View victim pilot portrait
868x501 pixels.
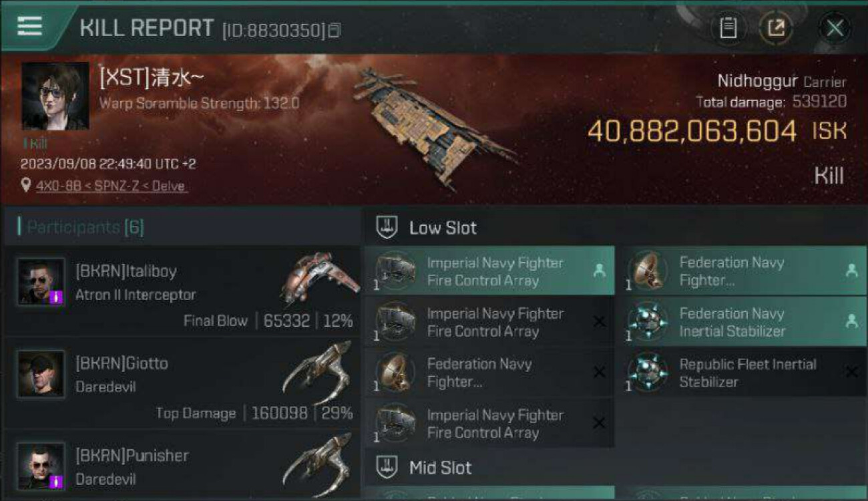(55, 96)
